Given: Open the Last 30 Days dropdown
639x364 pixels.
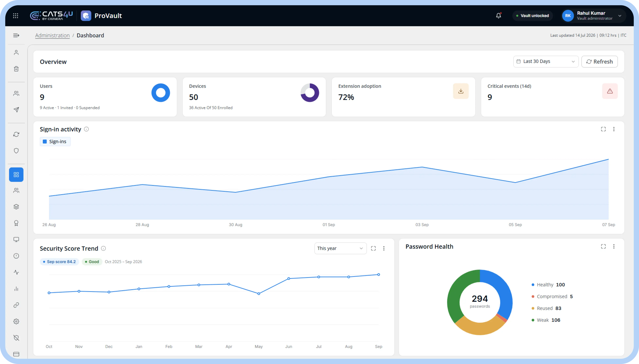Looking at the screenshot, I should [546, 62].
